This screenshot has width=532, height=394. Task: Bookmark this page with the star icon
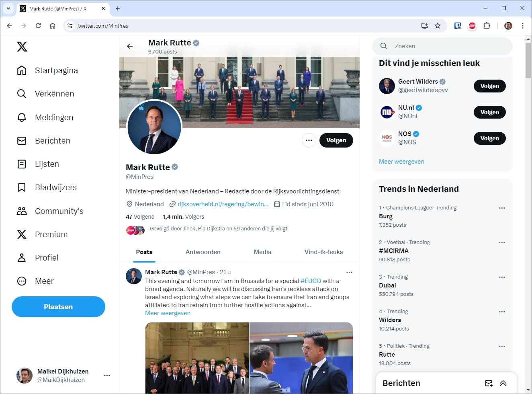pos(438,26)
